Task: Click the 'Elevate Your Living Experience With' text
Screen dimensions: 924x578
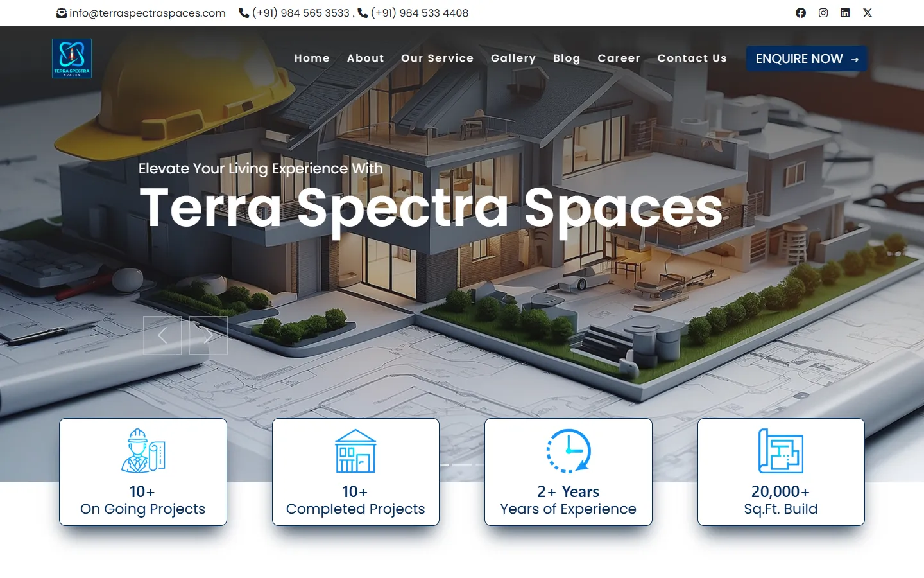Action: (261, 168)
